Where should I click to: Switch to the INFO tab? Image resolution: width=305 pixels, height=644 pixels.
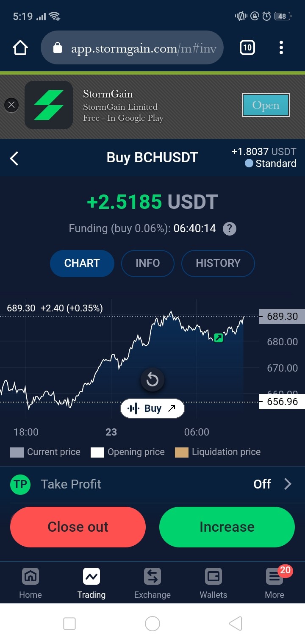tap(147, 263)
